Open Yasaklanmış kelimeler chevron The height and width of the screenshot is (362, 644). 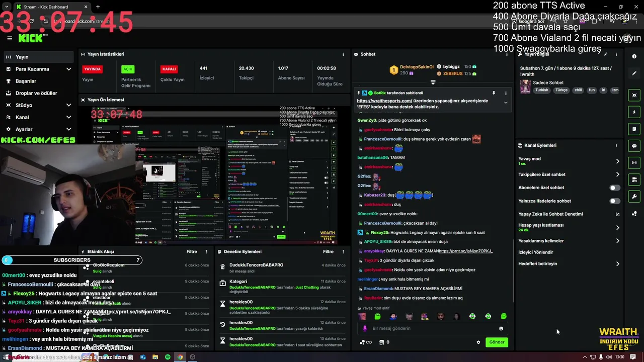618,241
